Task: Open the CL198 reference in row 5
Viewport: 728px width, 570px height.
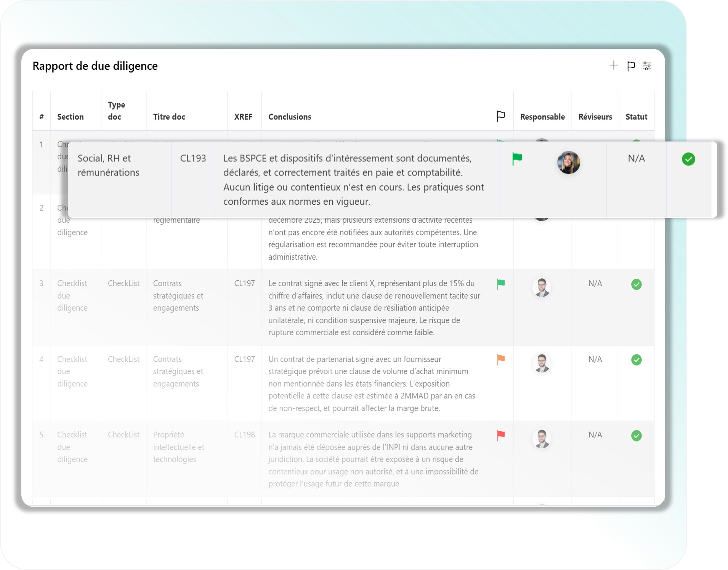Action: 244,435
